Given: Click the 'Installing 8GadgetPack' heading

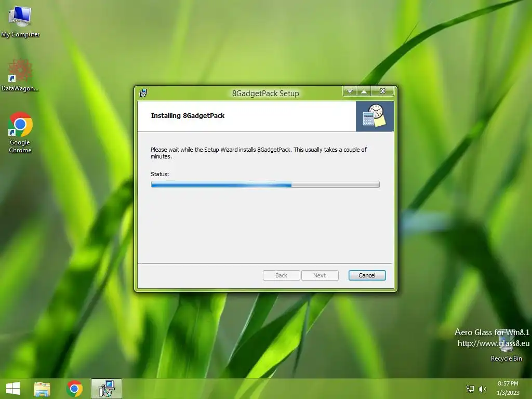Looking at the screenshot, I should click(188, 116).
